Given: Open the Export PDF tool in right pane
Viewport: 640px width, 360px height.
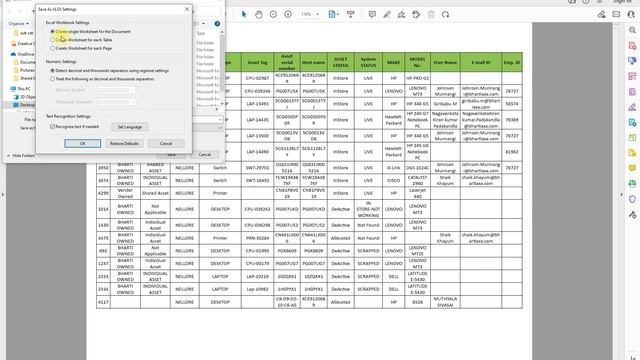Looking at the screenshot, I should [632, 122].
